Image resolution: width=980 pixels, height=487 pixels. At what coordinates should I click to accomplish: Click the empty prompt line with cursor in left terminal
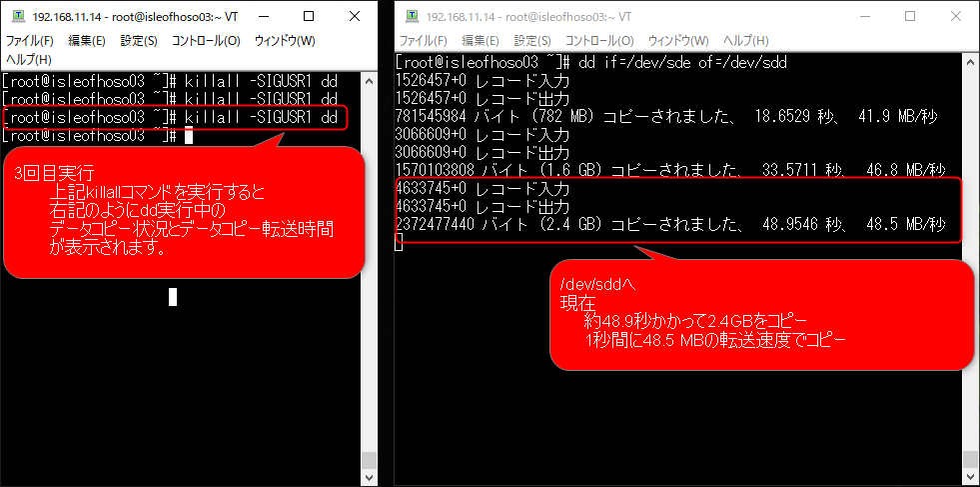pyautogui.click(x=98, y=135)
